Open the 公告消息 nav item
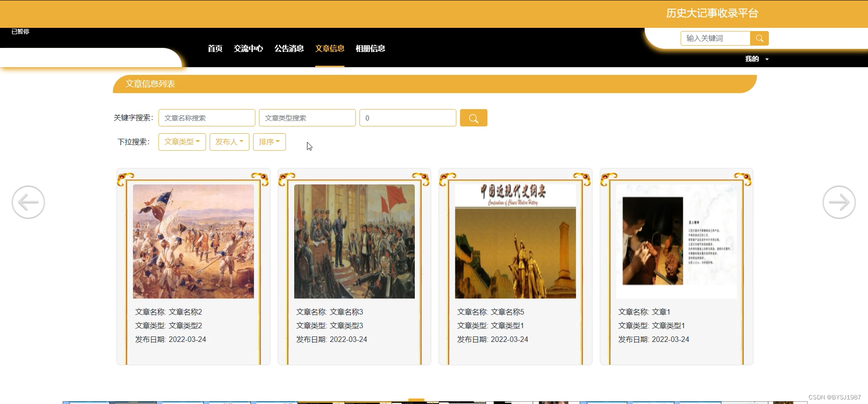Image resolution: width=868 pixels, height=404 pixels. click(x=289, y=48)
